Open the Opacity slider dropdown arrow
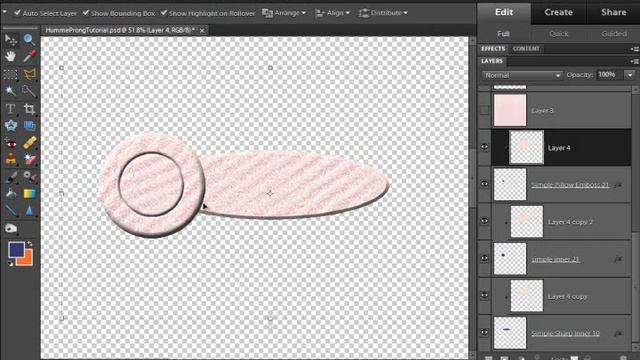The image size is (640, 360). (x=630, y=75)
